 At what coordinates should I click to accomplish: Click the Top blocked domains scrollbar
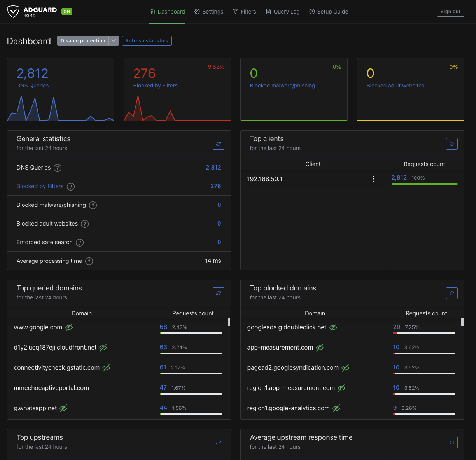(x=462, y=322)
